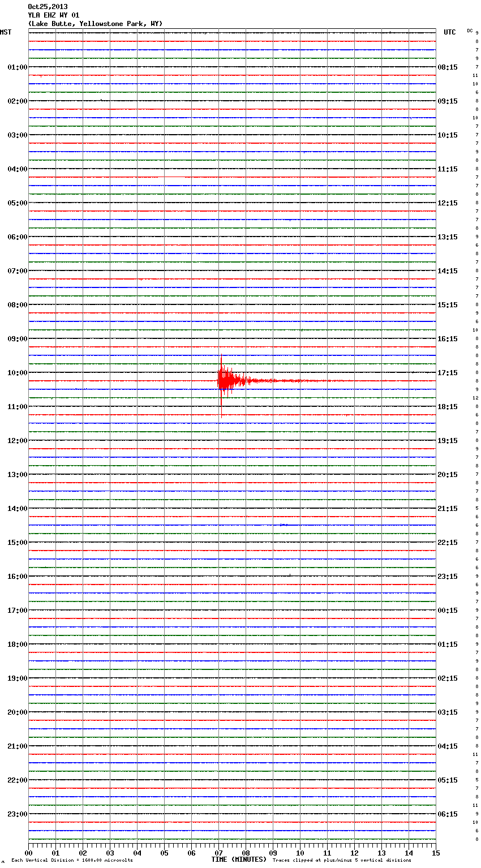
Task: Select the 16:00 MST hour label
Action: [x=18, y=577]
